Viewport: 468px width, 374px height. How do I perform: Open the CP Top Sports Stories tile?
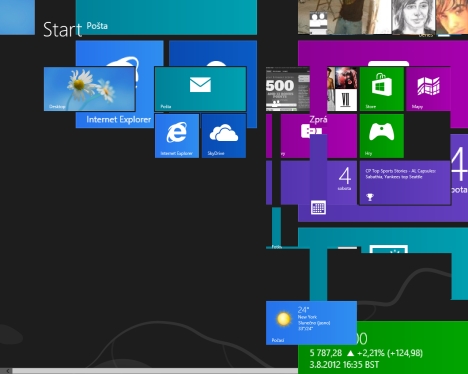[405, 183]
